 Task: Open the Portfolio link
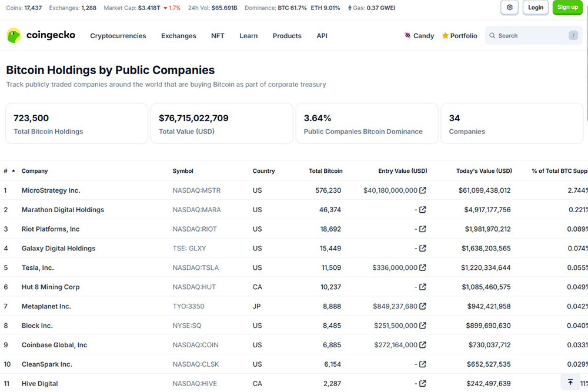point(459,36)
